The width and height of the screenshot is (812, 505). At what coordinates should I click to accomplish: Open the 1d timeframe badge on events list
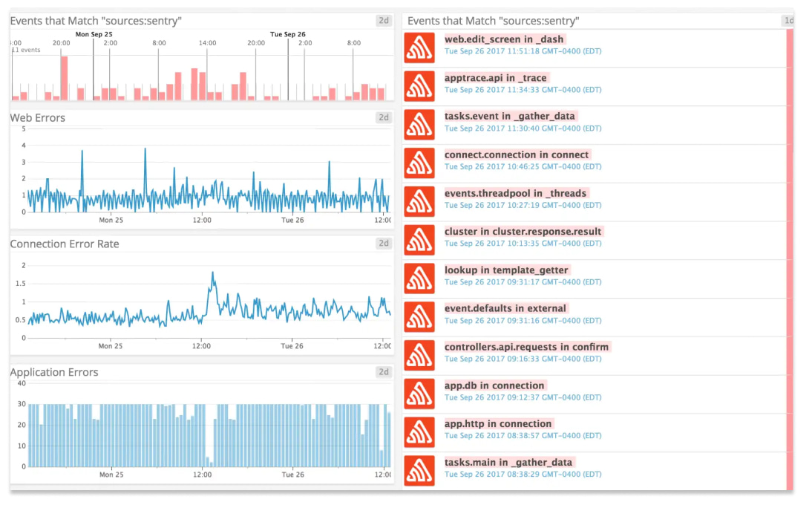[788, 21]
